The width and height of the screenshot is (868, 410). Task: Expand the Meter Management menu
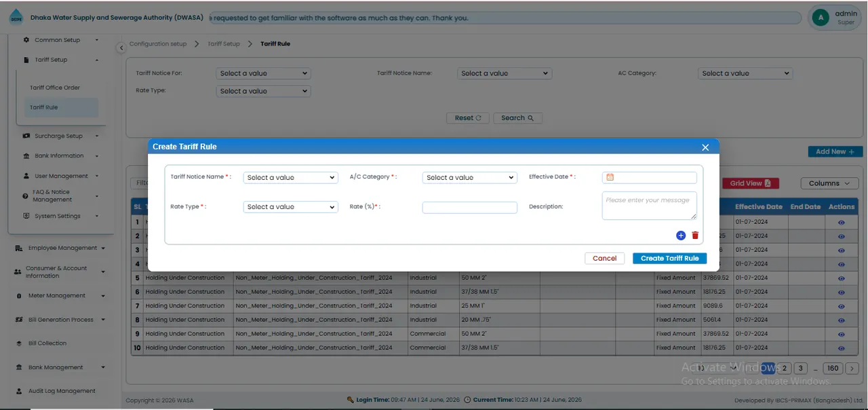(60, 296)
